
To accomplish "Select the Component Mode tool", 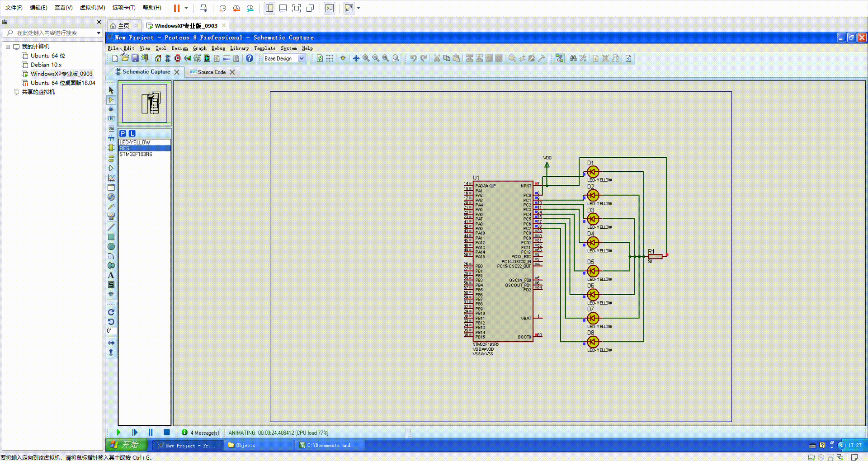I will tap(111, 100).
